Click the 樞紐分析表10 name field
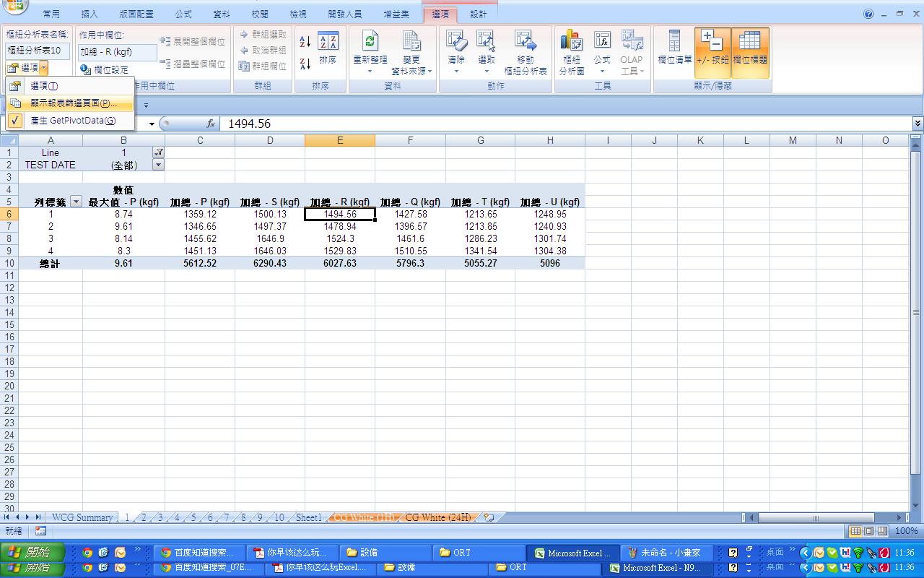Viewport: 924px width, 578px height. pyautogui.click(x=38, y=51)
